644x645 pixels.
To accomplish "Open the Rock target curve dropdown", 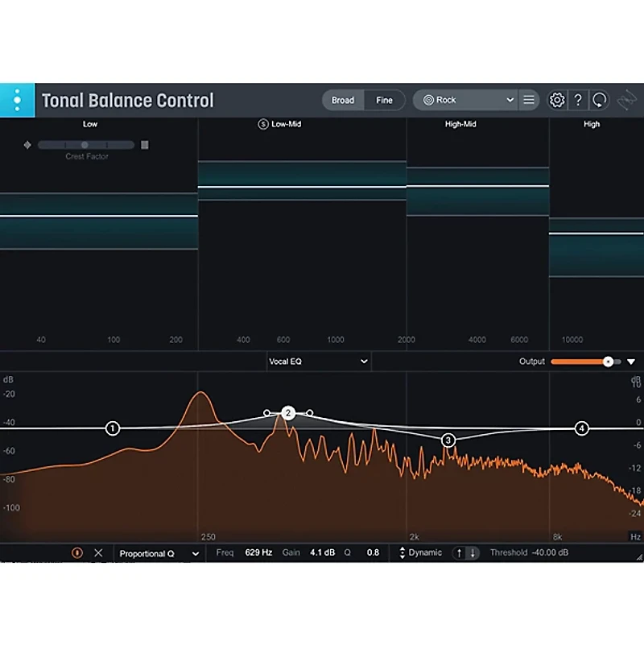I will [x=465, y=100].
